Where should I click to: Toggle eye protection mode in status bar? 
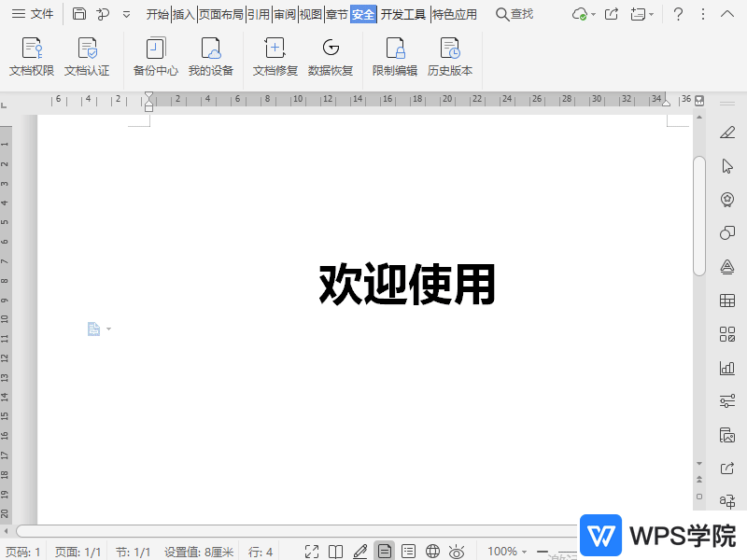pyautogui.click(x=457, y=552)
